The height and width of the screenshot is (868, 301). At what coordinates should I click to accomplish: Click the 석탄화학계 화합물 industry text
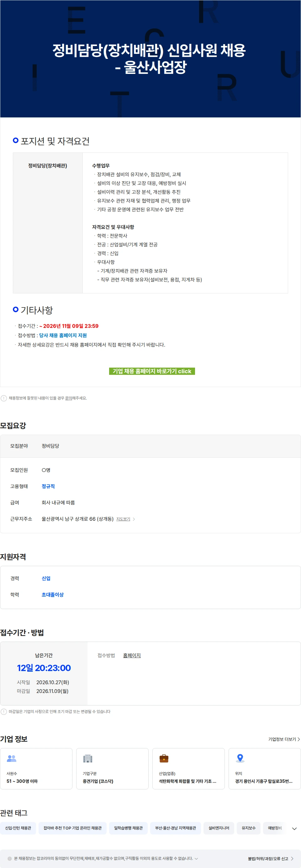[187, 781]
